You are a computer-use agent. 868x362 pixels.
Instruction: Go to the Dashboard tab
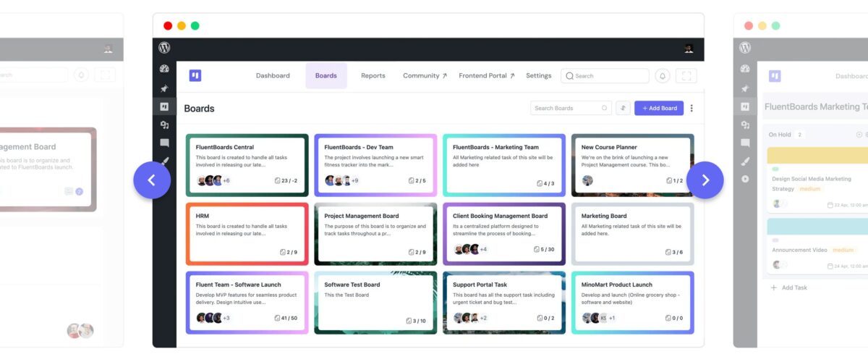(x=273, y=76)
